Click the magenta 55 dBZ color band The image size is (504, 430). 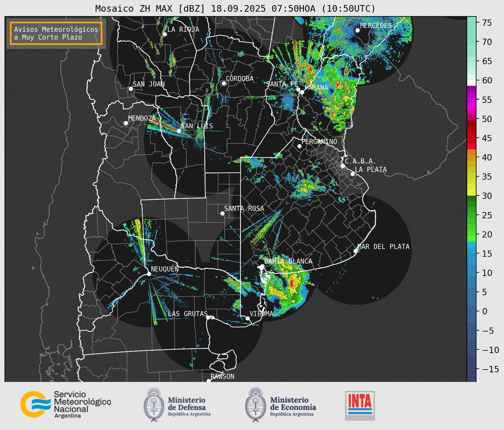pyautogui.click(x=471, y=100)
